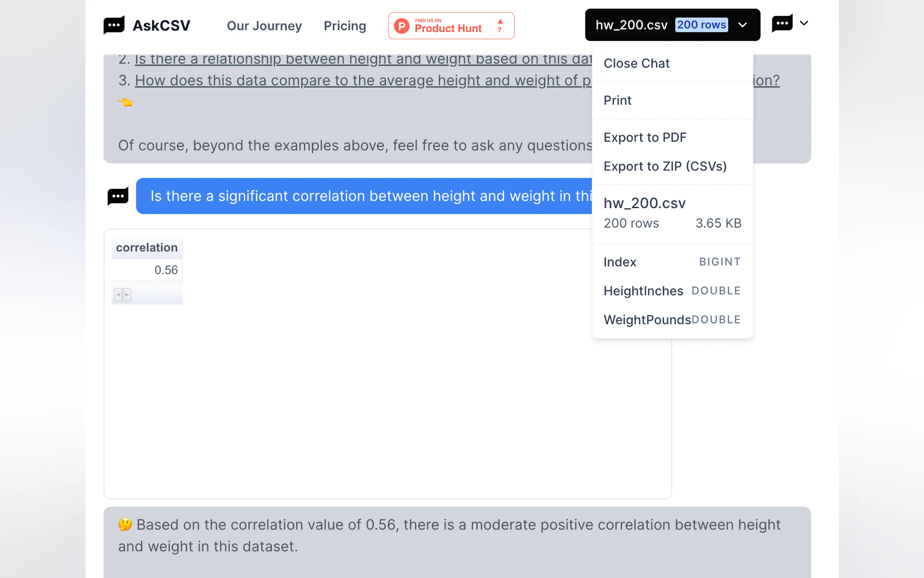Image resolution: width=924 pixels, height=578 pixels.
Task: Select Export to ZIP (CSVs)
Action: tap(665, 166)
